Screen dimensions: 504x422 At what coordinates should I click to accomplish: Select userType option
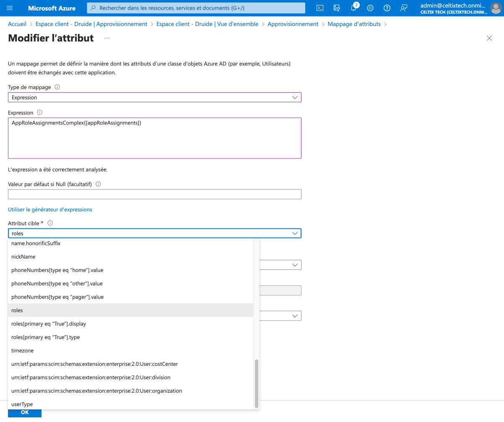click(131, 404)
